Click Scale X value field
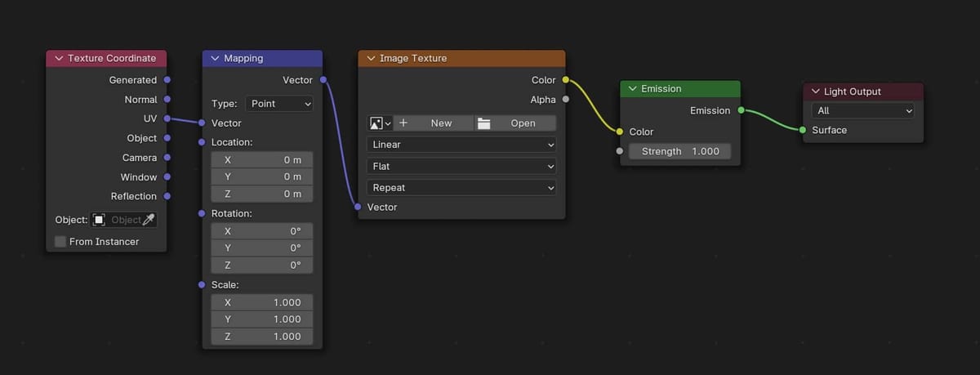Image resolution: width=980 pixels, height=375 pixels. click(x=261, y=302)
